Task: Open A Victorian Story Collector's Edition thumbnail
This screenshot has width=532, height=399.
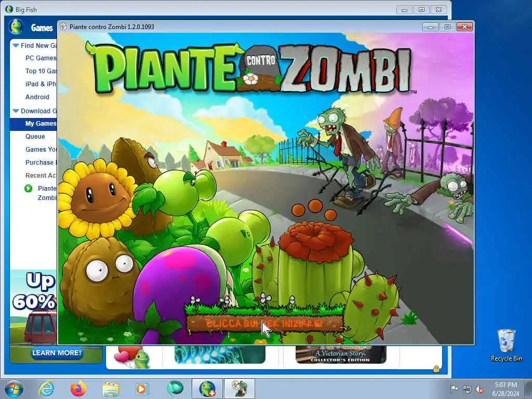Action: click(x=341, y=354)
